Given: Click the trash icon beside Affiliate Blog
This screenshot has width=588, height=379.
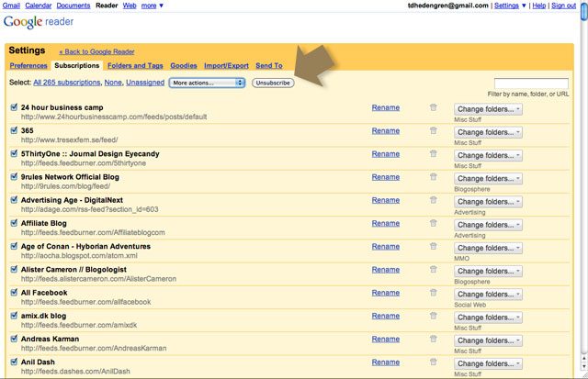Looking at the screenshot, I should (x=433, y=223).
